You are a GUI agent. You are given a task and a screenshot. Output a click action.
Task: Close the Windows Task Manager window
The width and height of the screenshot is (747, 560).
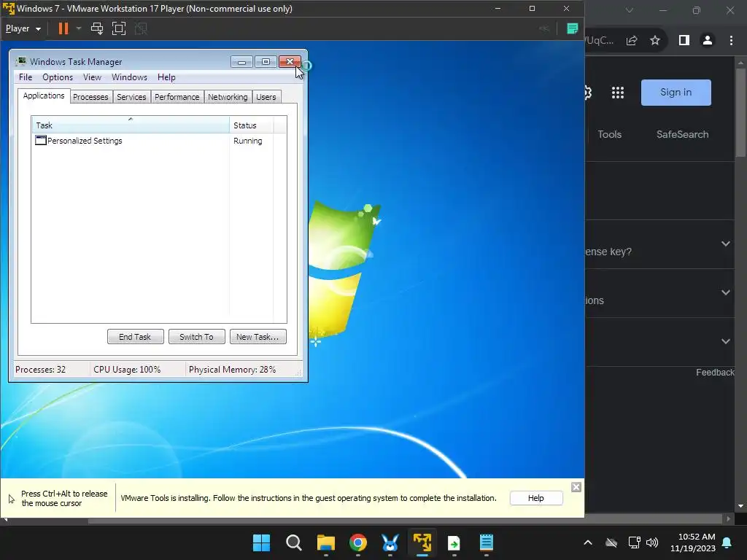point(290,62)
